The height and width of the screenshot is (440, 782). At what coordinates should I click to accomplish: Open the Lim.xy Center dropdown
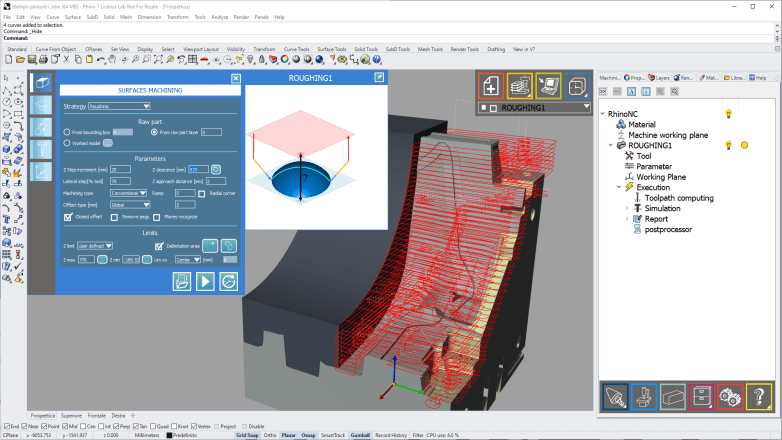click(188, 259)
